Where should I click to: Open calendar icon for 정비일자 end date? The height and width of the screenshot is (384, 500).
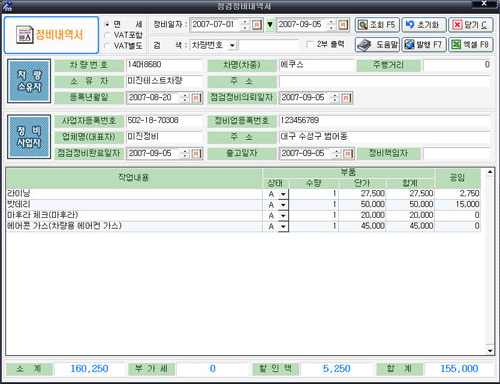(x=343, y=25)
